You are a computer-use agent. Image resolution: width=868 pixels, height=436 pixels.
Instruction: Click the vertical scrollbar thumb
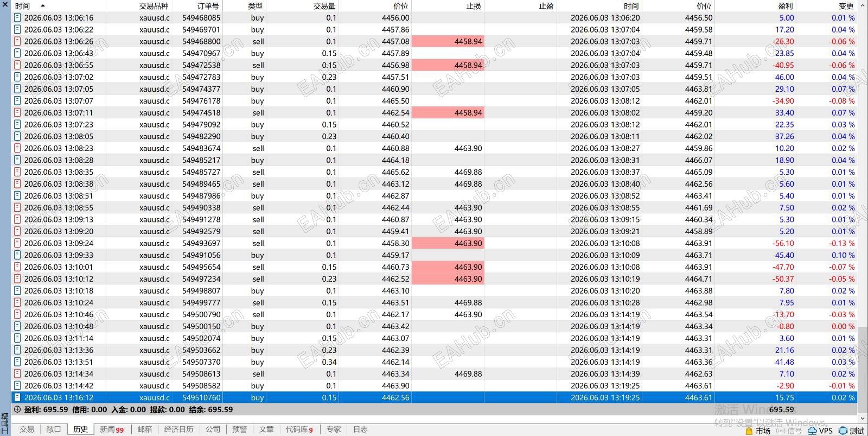point(863,369)
